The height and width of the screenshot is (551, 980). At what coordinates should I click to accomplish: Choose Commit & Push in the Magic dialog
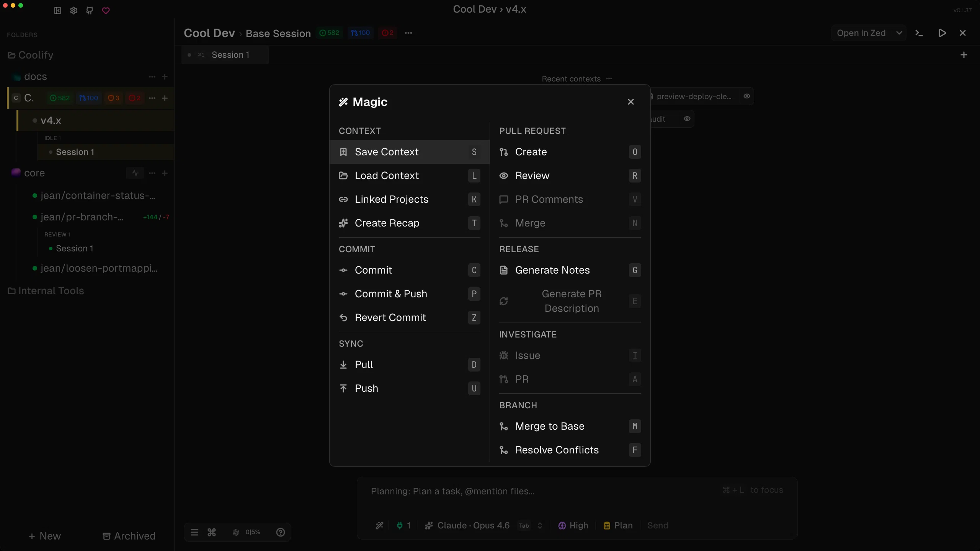click(x=392, y=293)
